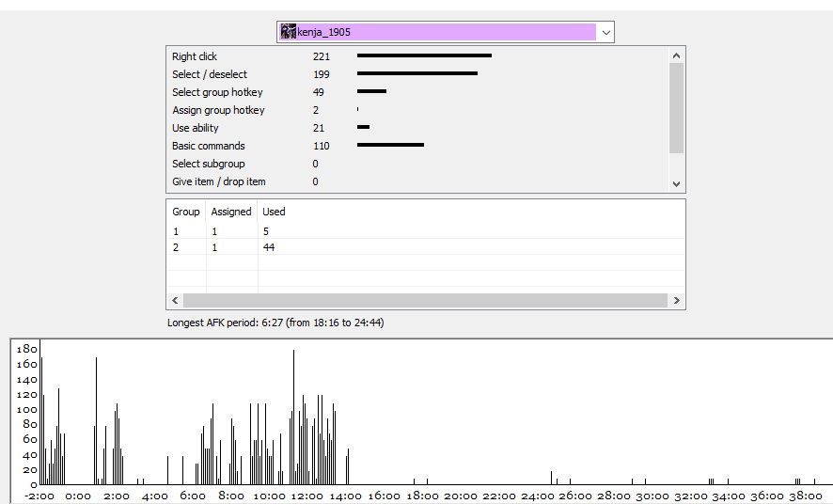Select the Use ability row
Viewport: 833px width, 504px height.
coord(417,128)
